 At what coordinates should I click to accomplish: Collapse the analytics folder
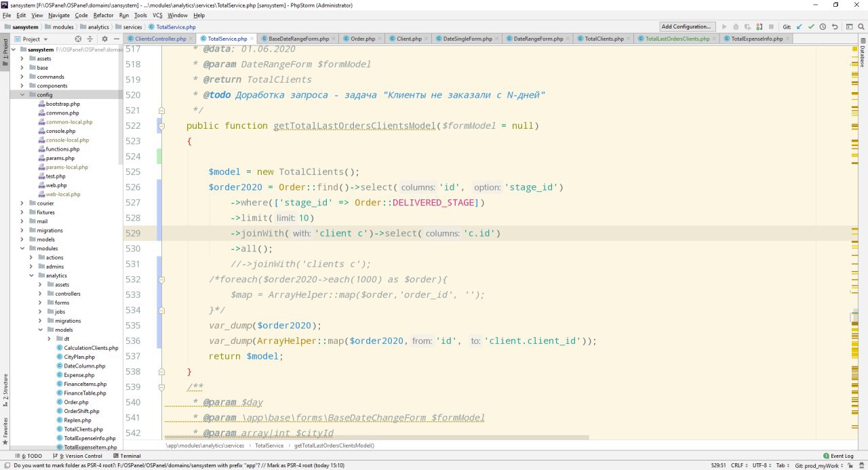click(x=31, y=275)
